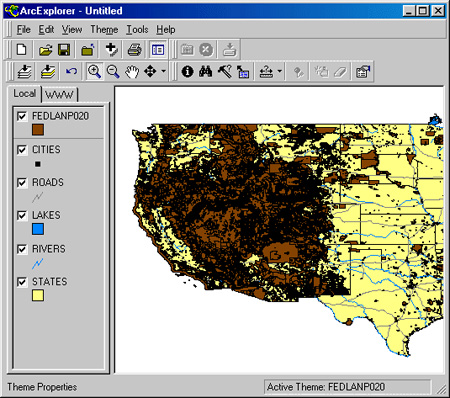Select the Zoom Out magnifier tool
Image resolution: width=450 pixels, height=398 pixels.
[x=113, y=71]
